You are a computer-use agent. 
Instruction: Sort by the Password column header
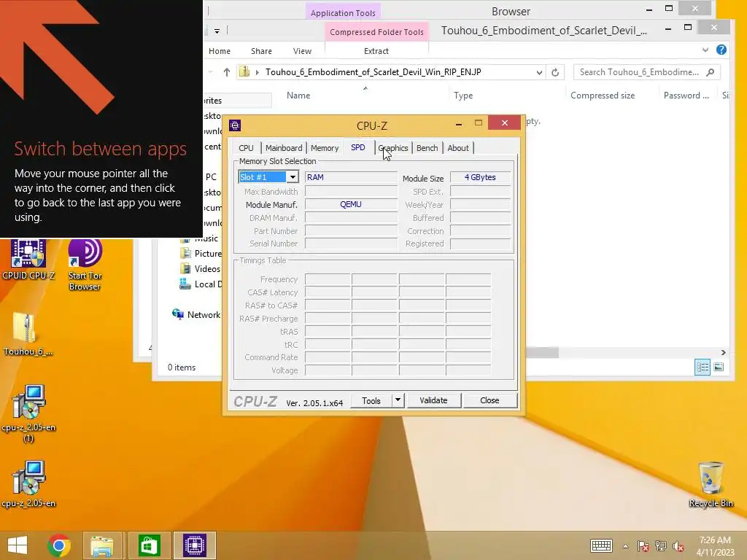pos(686,96)
